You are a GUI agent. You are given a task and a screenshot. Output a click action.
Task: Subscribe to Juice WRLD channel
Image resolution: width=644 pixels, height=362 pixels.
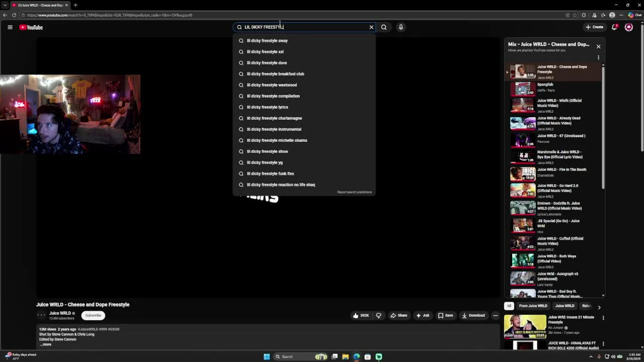click(93, 315)
